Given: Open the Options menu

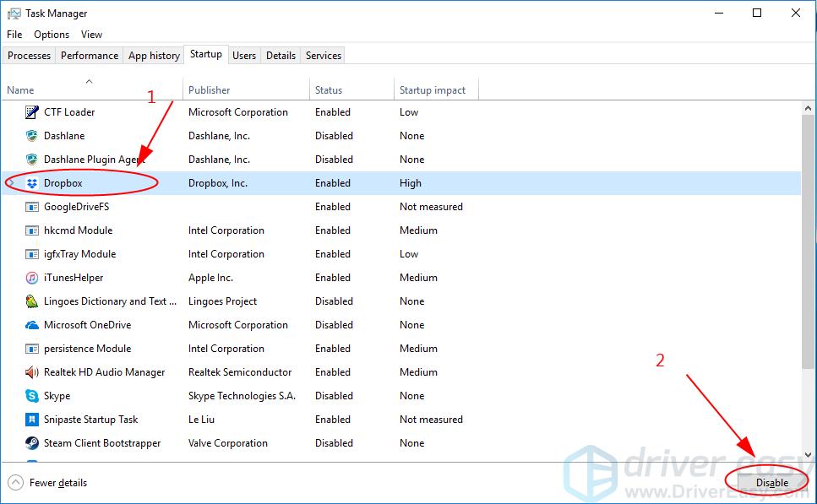Looking at the screenshot, I should [x=52, y=35].
